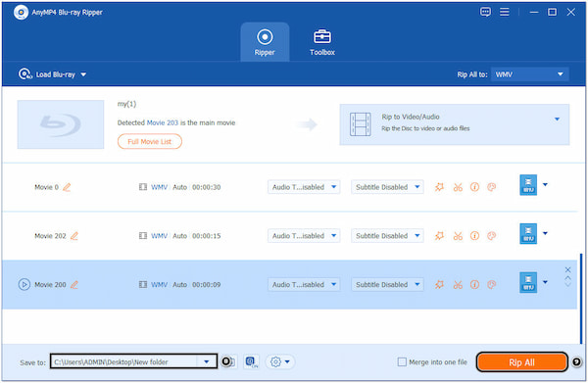Viewport: 588px width, 383px height.
Task: Click the my(1) disc title
Action: tap(126, 104)
